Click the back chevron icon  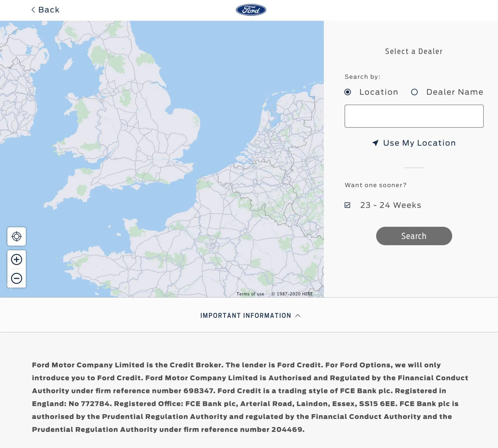(x=33, y=10)
